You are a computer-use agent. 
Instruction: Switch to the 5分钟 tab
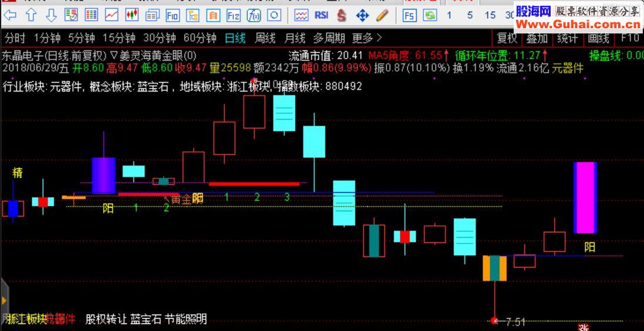pyautogui.click(x=82, y=39)
